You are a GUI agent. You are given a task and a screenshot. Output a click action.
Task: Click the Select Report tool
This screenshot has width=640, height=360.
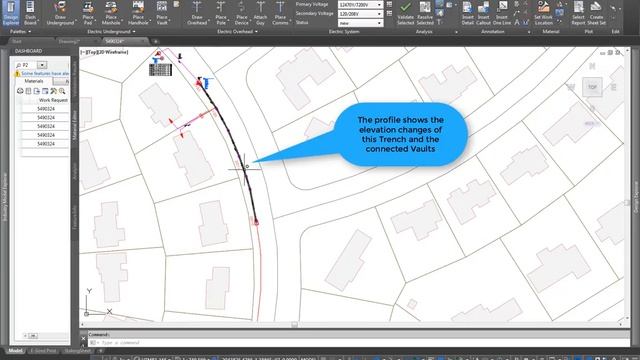[578, 13]
